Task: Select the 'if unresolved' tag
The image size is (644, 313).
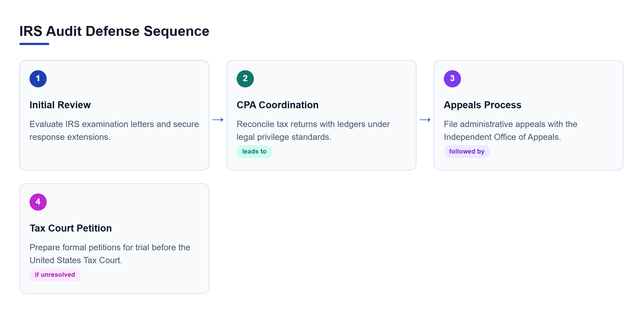Action: [55, 275]
